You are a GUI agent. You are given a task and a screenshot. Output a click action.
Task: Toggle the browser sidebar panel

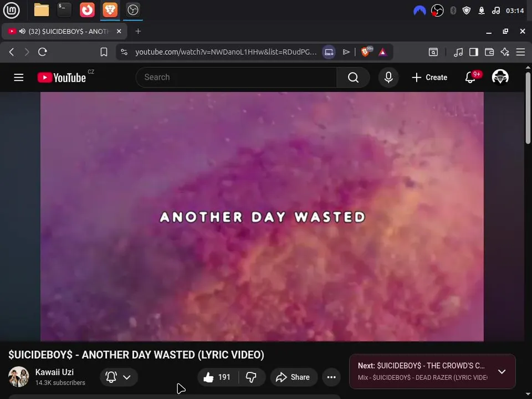[x=474, y=52]
